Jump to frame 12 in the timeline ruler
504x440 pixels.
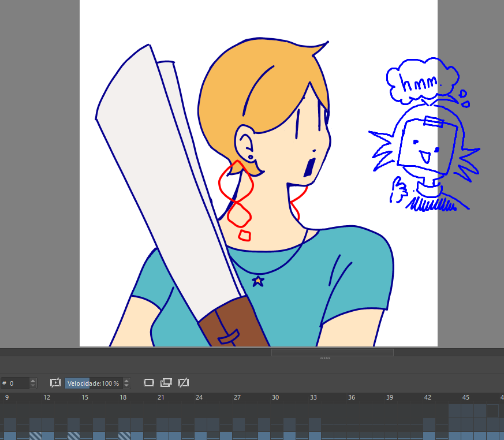47,397
